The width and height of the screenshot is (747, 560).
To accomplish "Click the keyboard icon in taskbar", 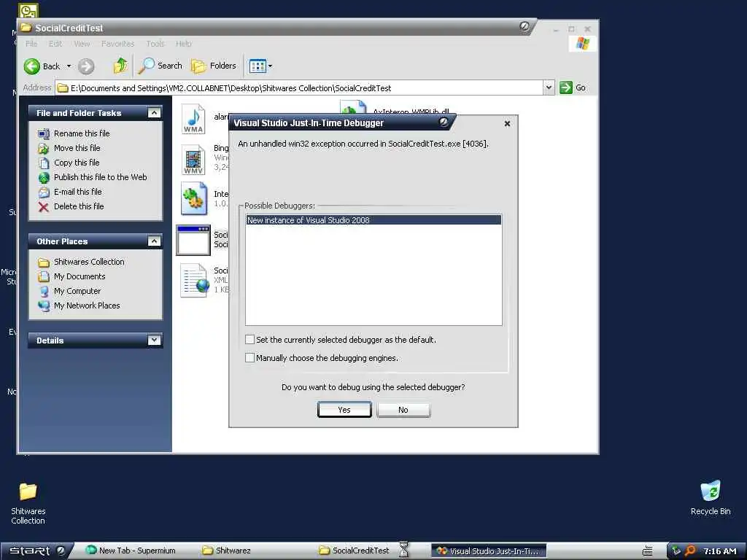I will click(x=648, y=551).
